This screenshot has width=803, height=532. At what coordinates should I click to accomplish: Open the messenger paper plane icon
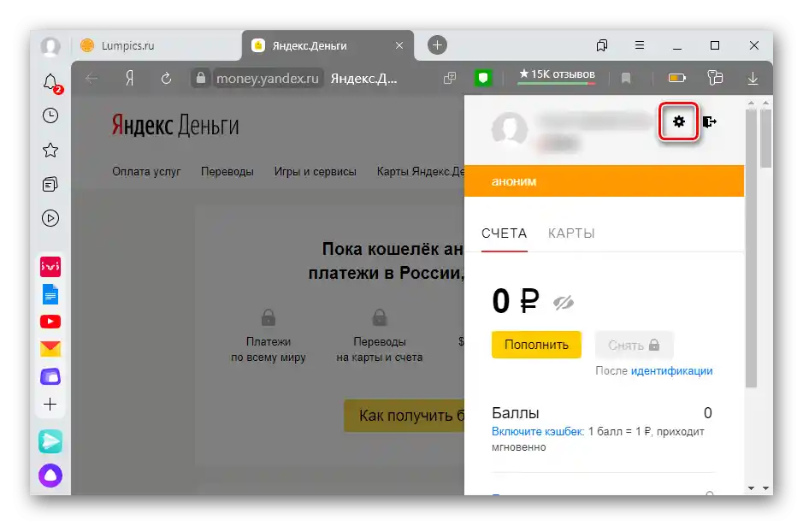click(50, 441)
